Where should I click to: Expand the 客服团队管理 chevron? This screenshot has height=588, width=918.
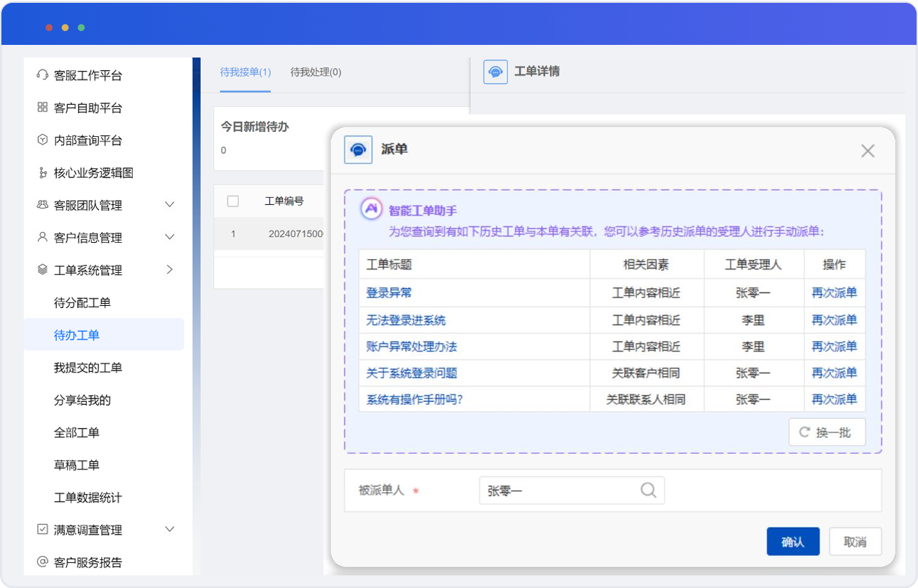point(169,204)
